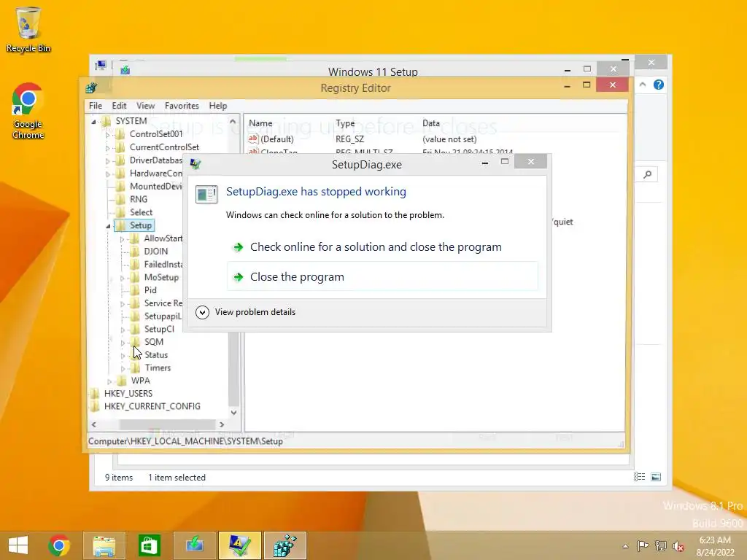Open the View menu in Registry Editor
This screenshot has height=560, width=747.
pos(145,106)
